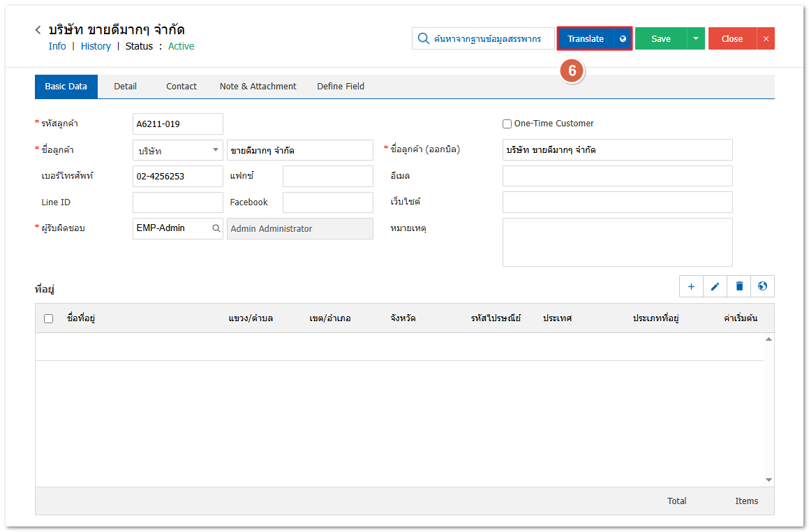Click the search icon in EMP-Admin field
Screen dimensions: 809x532
click(216, 228)
